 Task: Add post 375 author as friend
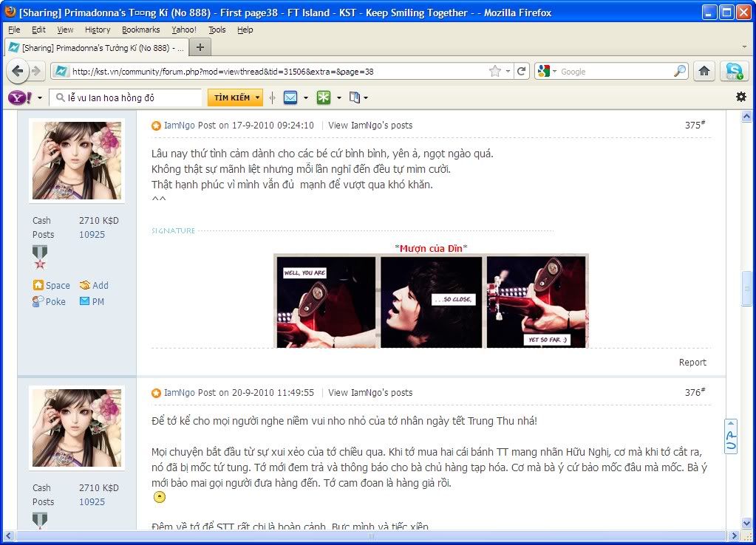(94, 285)
